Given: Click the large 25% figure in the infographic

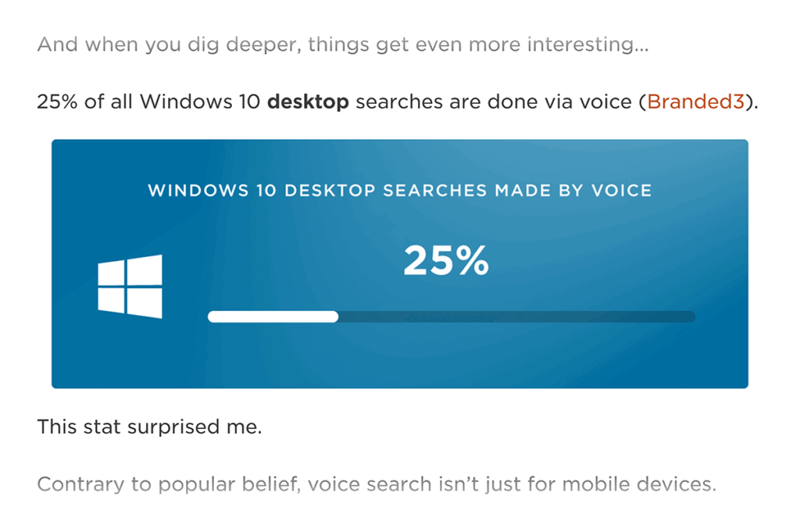Looking at the screenshot, I should tap(445, 261).
